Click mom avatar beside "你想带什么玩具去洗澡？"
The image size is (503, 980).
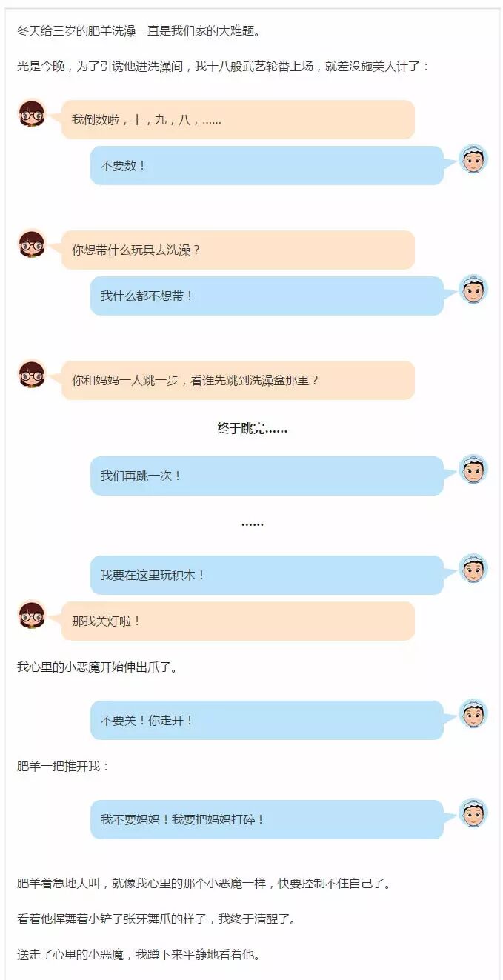click(x=32, y=244)
